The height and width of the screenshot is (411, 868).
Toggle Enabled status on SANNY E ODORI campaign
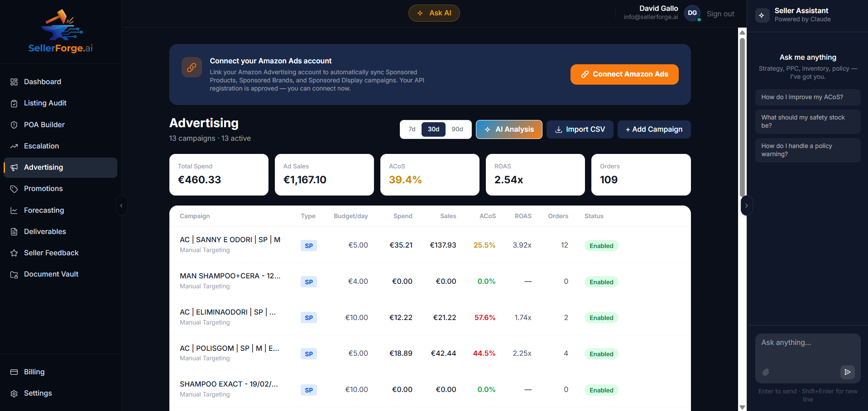601,245
